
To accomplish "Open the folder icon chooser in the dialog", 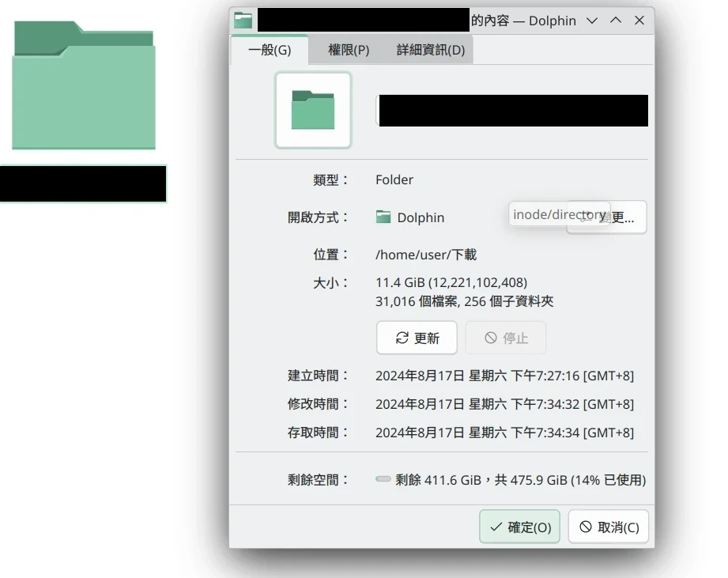I will 313,110.
